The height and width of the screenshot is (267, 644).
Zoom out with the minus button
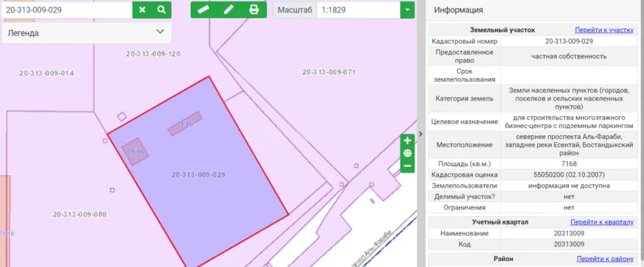pyautogui.click(x=408, y=166)
